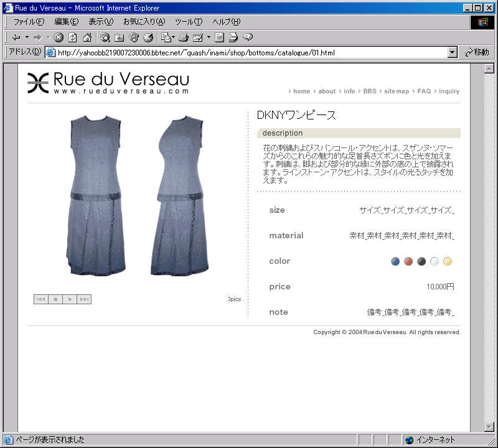Click the description section header

pos(359,133)
